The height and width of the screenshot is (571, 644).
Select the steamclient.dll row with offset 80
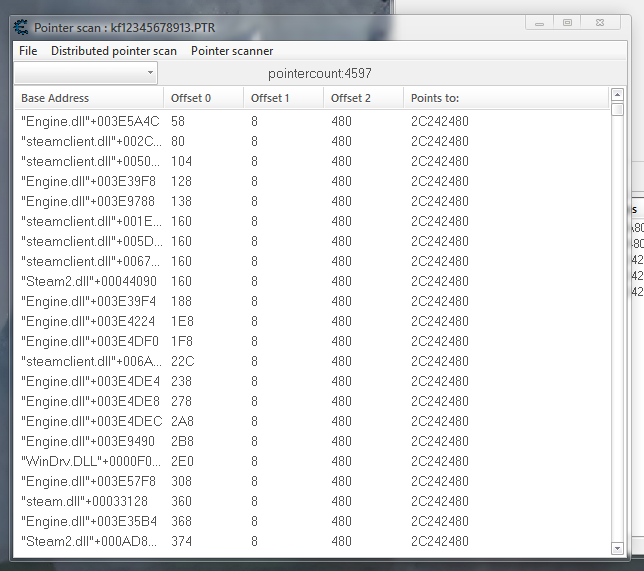[312, 141]
